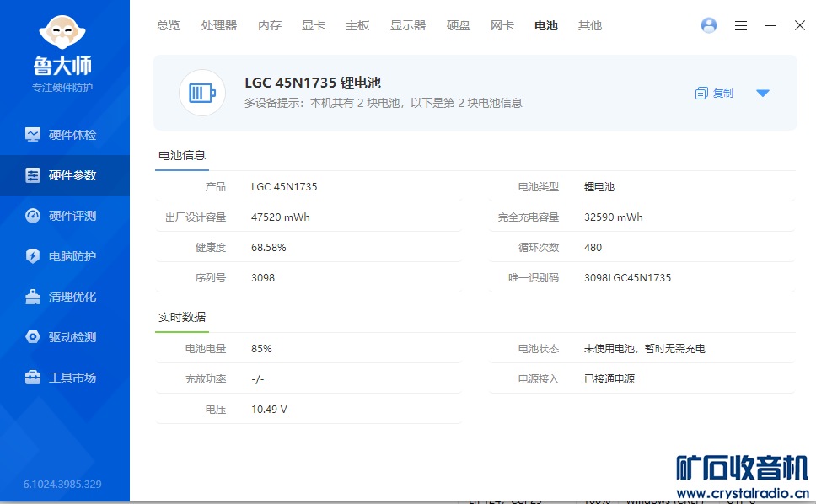Viewport: 816px width, 504px height.
Task: Select the 电池 tab
Action: point(546,25)
